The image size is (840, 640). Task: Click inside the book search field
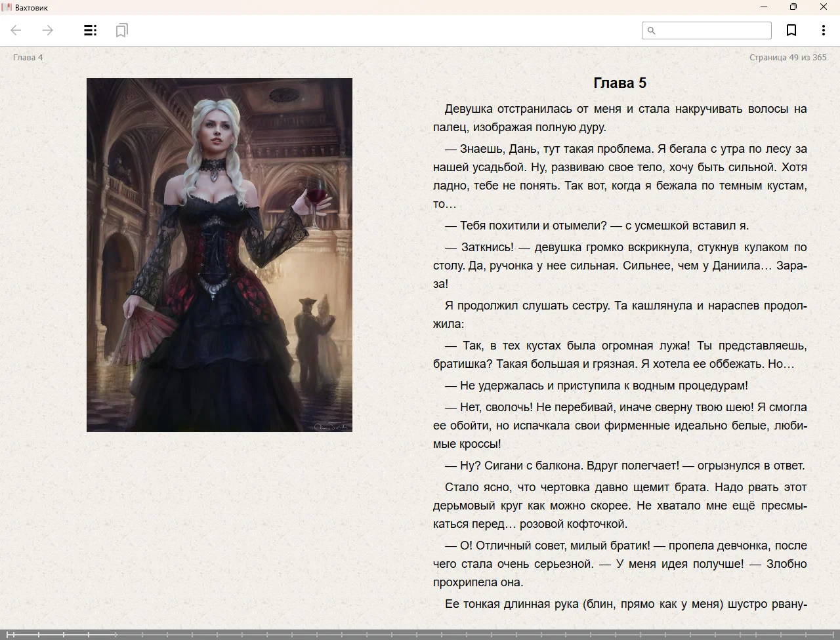click(x=712, y=30)
